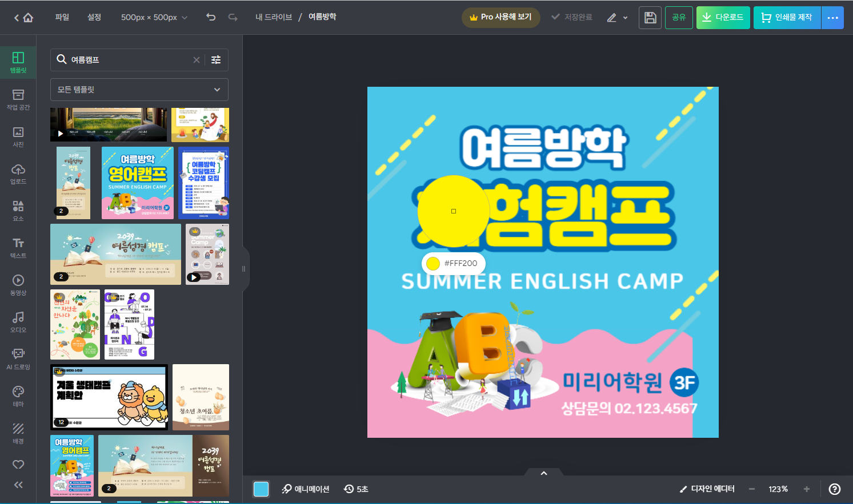Click the save (floppy disk) icon
The width and height of the screenshot is (853, 504).
pyautogui.click(x=650, y=17)
